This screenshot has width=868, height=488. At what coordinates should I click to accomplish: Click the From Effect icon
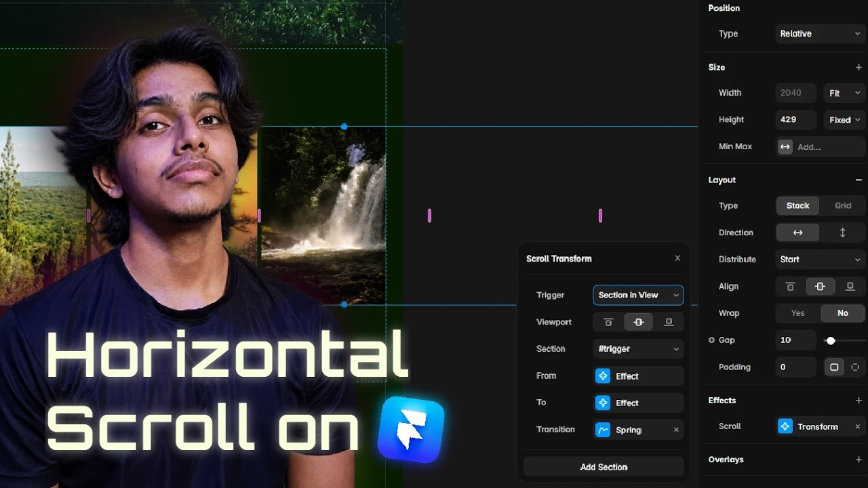603,376
